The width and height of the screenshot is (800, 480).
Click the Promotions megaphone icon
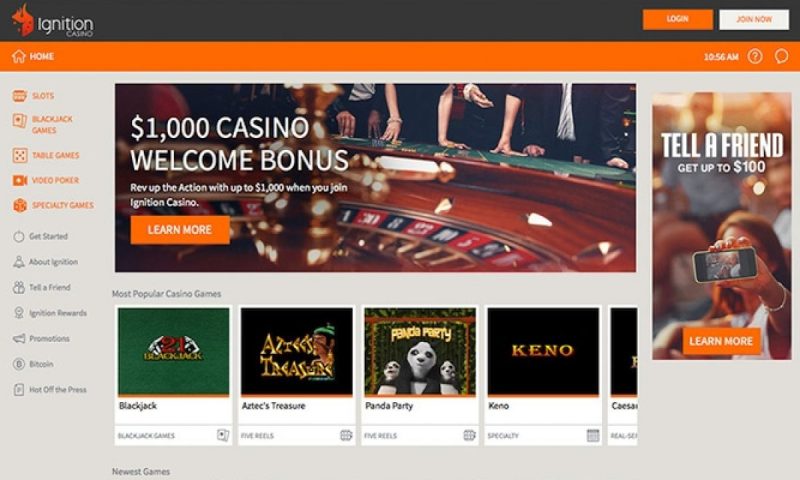click(19, 339)
